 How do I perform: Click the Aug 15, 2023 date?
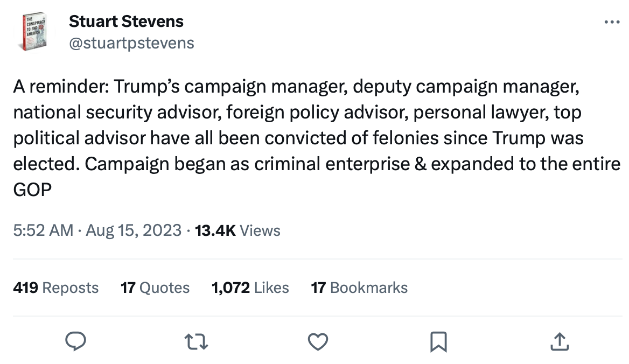(x=134, y=230)
